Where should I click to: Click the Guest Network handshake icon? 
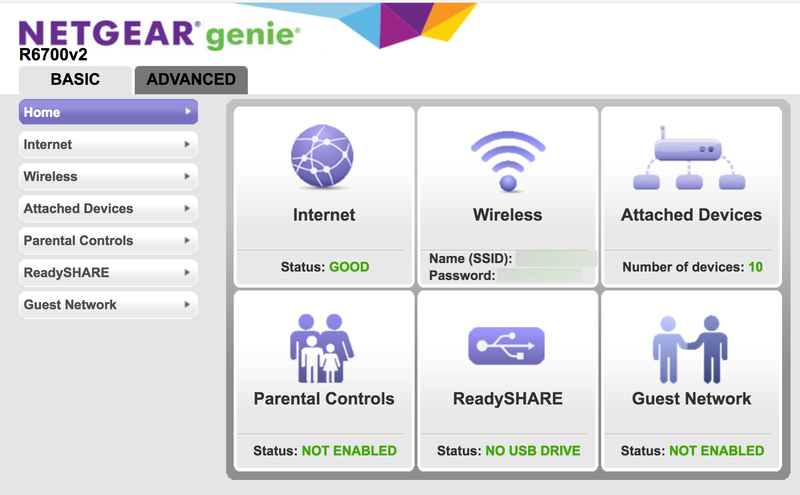[x=690, y=349]
